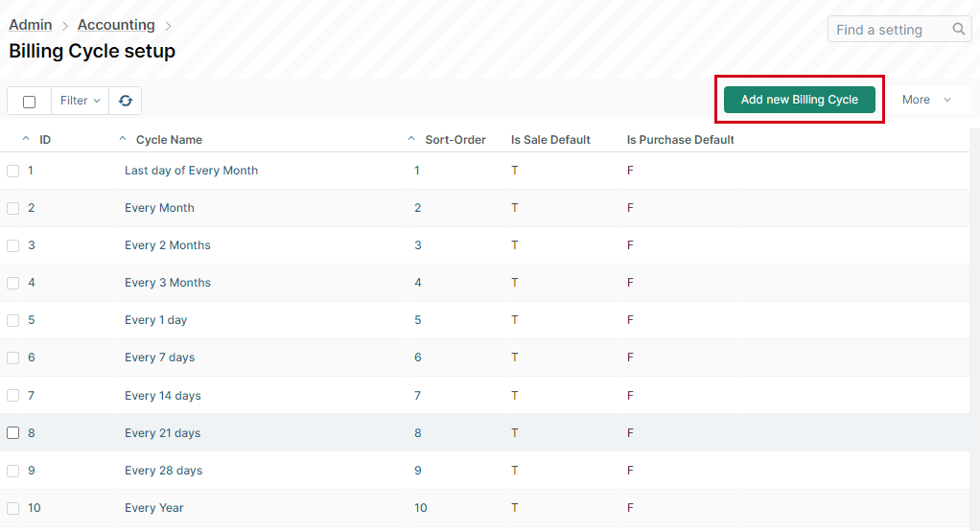This screenshot has width=980, height=531.
Task: Sort by Sort-Order column header
Action: pyautogui.click(x=455, y=139)
